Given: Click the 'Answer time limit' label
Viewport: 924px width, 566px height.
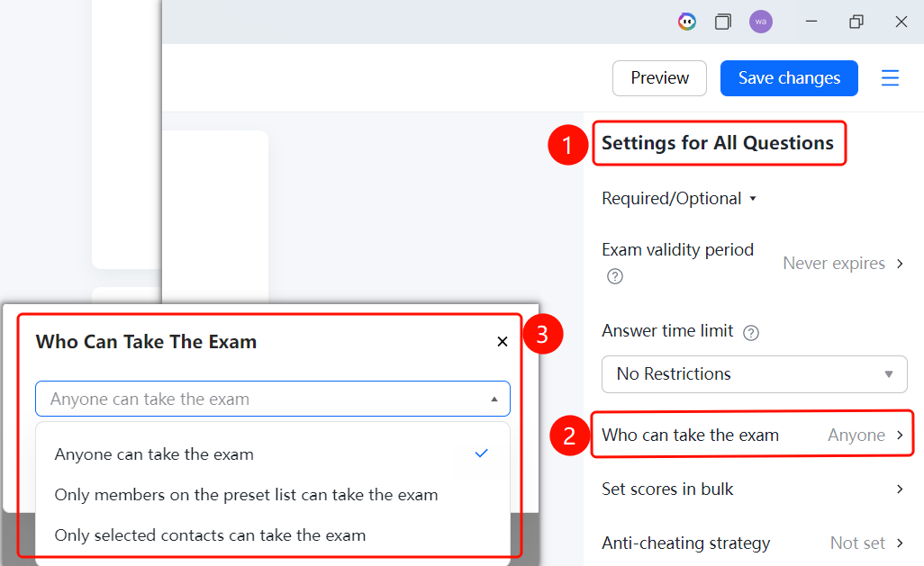Looking at the screenshot, I should tap(667, 331).
